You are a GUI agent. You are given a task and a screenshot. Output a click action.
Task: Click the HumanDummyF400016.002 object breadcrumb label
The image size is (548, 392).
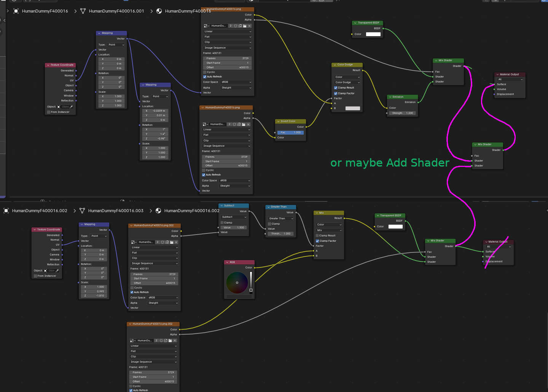pos(40,211)
